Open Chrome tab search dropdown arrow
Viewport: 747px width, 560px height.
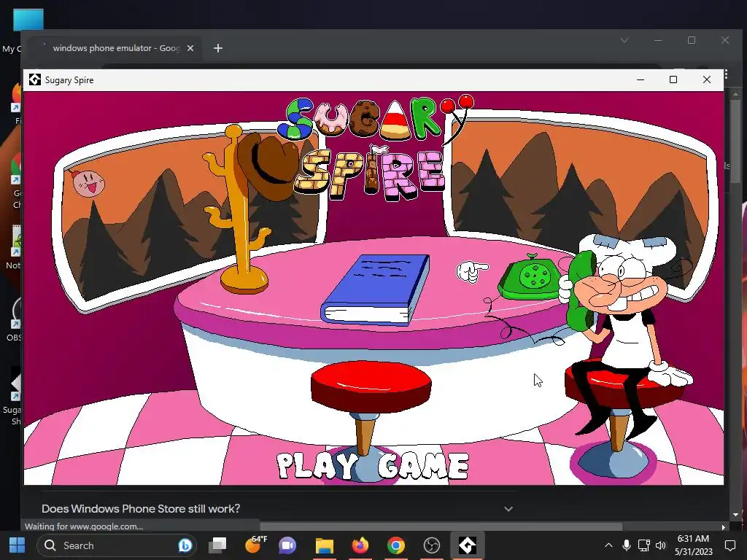(624, 41)
